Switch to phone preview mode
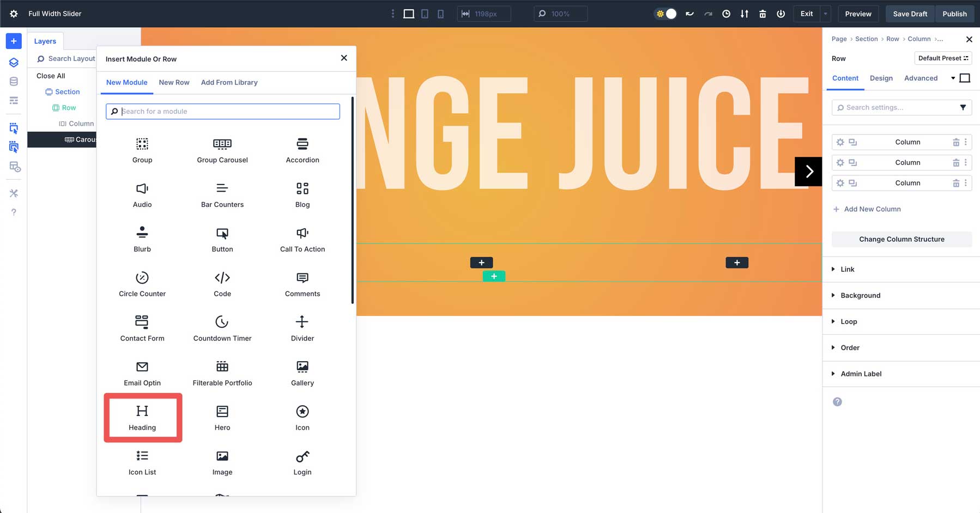 pyautogui.click(x=440, y=14)
